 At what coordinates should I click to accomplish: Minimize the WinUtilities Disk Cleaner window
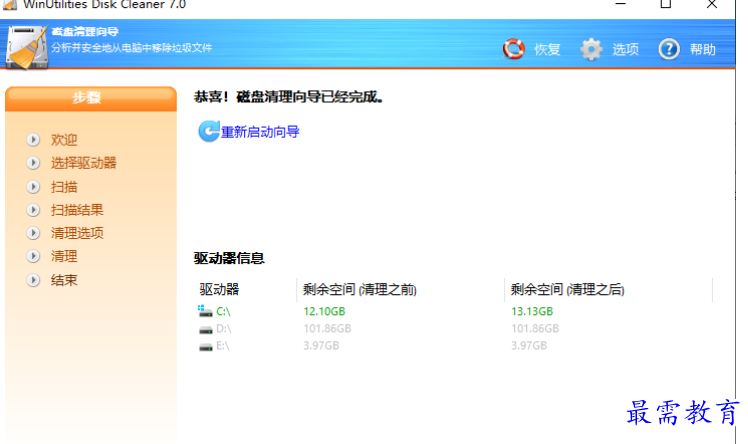[620, 4]
